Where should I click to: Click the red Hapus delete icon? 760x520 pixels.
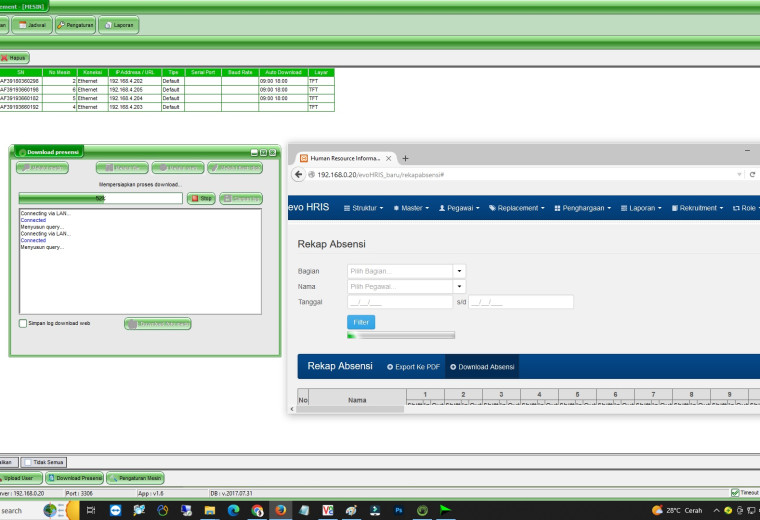[4, 58]
